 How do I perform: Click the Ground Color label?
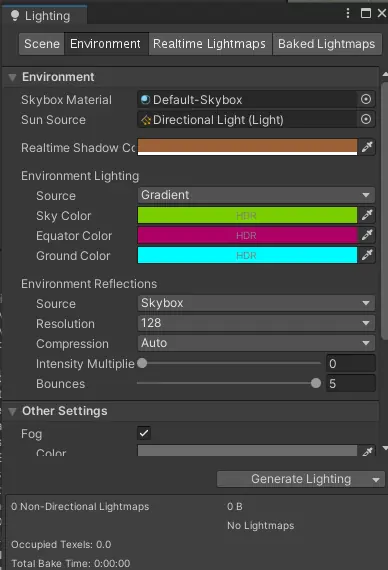point(73,256)
